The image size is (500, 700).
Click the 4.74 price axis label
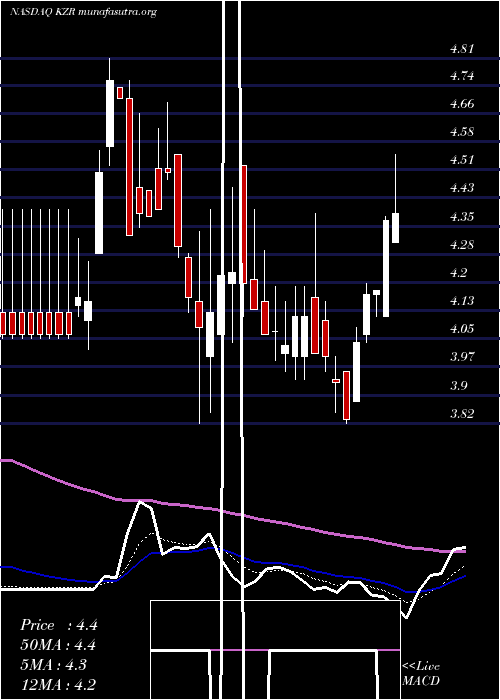point(462,76)
